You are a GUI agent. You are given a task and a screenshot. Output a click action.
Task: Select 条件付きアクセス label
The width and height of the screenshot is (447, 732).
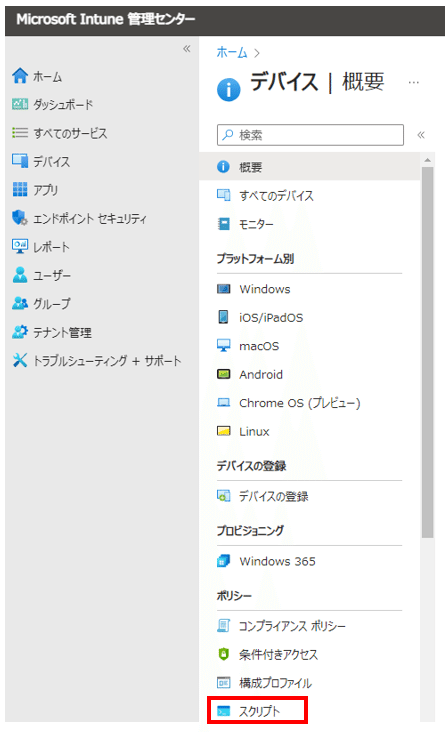click(279, 655)
